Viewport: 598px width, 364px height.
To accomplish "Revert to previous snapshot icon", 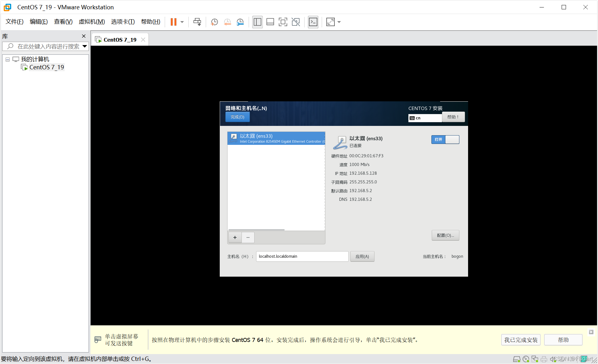I will coord(227,22).
